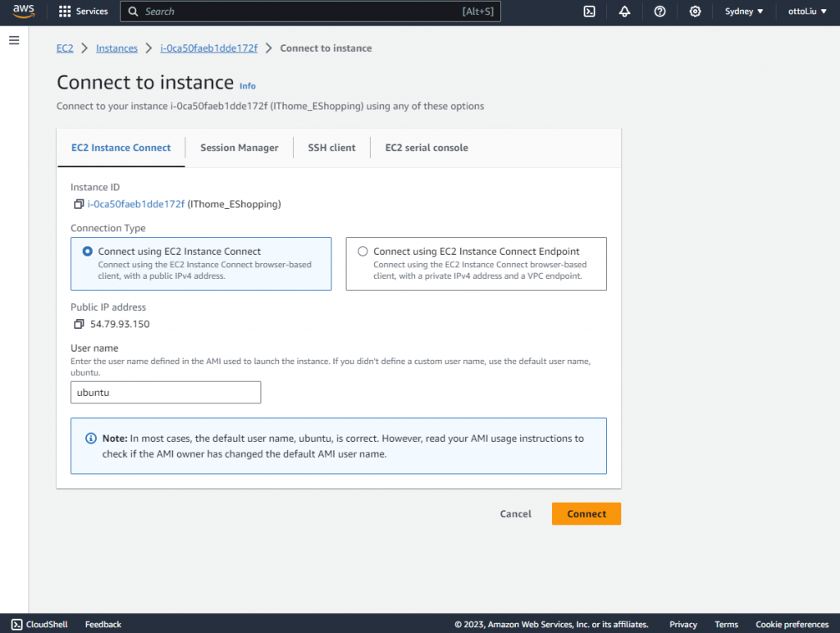Select Connect using EC2 Instance Connect radio
840x633 pixels.
coord(87,251)
